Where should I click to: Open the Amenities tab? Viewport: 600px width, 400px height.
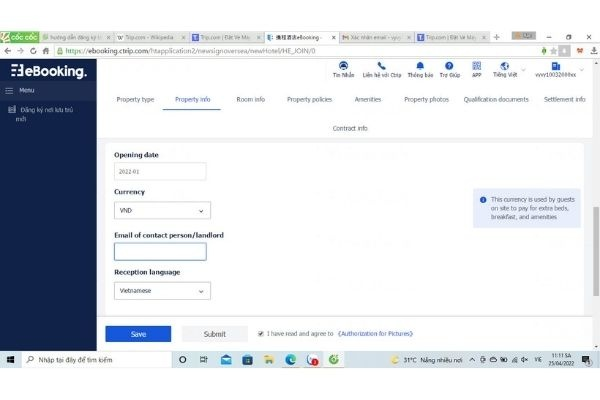point(368,100)
